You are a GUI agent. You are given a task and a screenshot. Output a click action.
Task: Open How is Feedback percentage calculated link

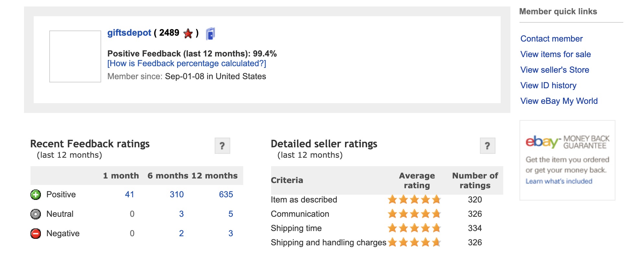tap(186, 64)
